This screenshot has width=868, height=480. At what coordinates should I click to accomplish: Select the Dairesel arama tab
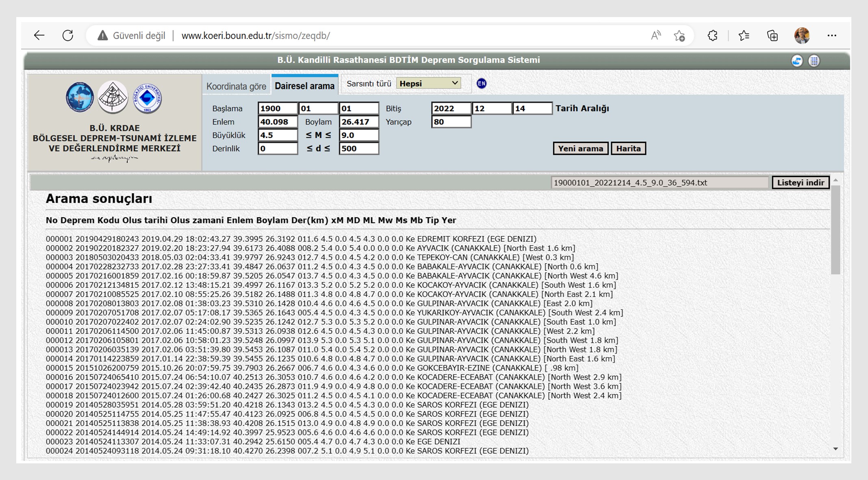(x=304, y=86)
